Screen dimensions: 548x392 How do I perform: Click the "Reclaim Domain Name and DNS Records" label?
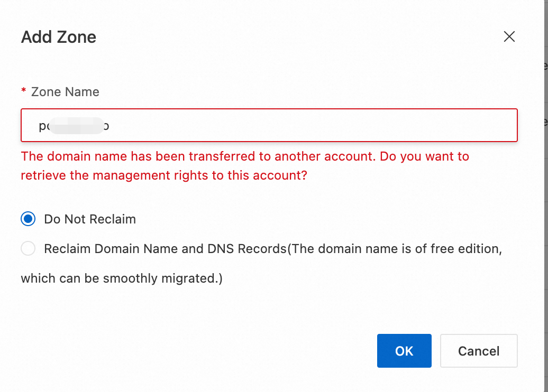[165, 249]
